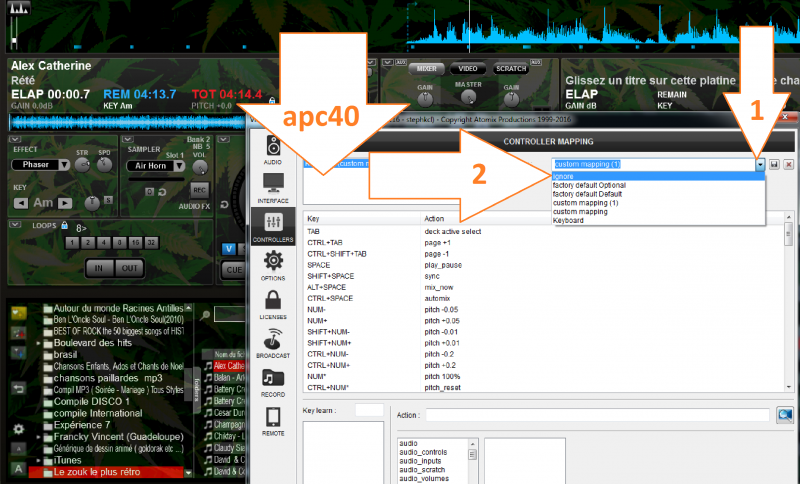Screen dimensions: 800x484
Task: Open the Broadcast section
Action: pos(273,343)
